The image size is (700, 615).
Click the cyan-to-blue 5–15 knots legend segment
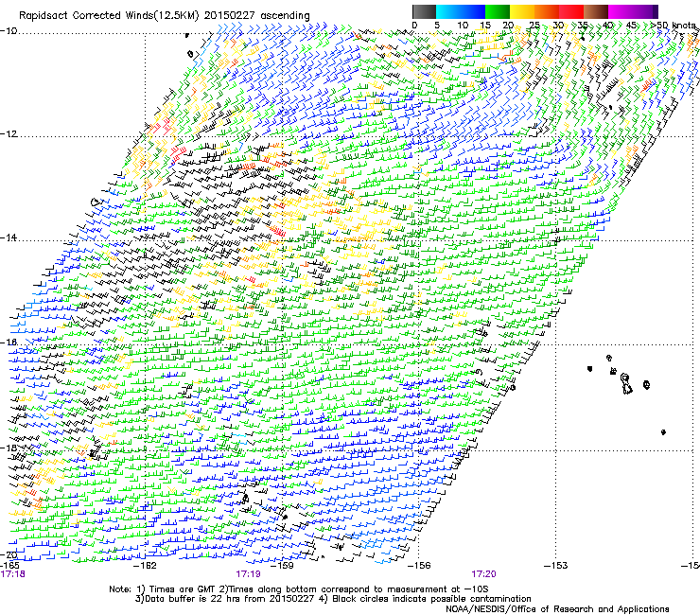point(461,11)
